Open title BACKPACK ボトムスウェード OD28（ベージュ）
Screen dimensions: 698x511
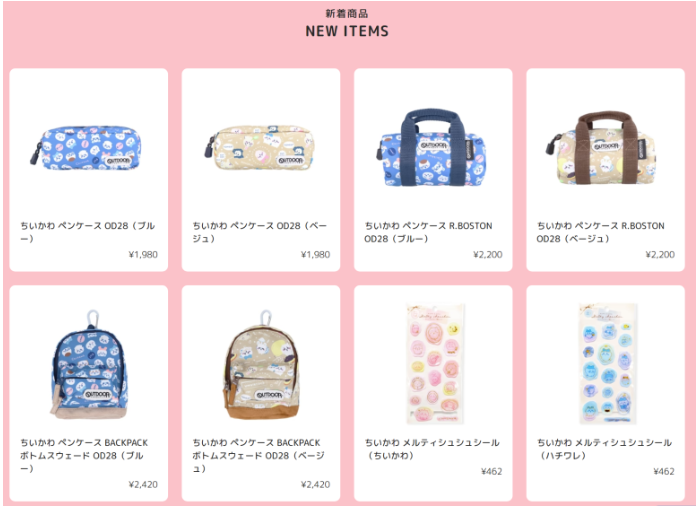259,455
